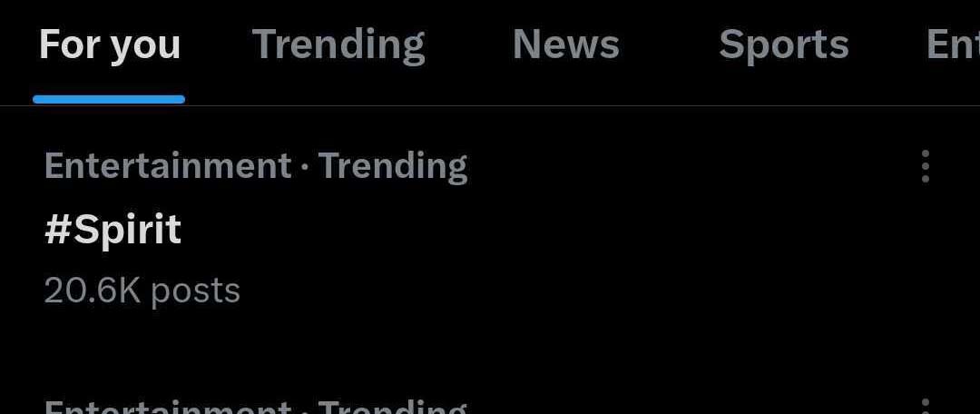Click blank space right of 20.6K posts
Viewport: 980px width, 414px height.
coord(544,291)
